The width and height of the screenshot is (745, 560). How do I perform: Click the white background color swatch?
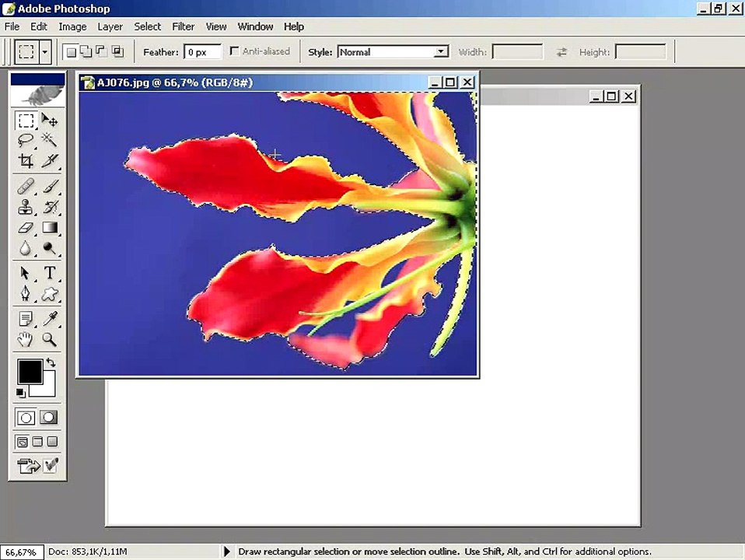pos(48,389)
